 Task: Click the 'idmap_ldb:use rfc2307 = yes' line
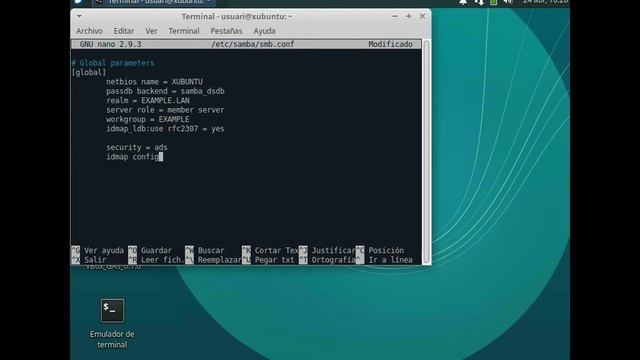(x=165, y=129)
